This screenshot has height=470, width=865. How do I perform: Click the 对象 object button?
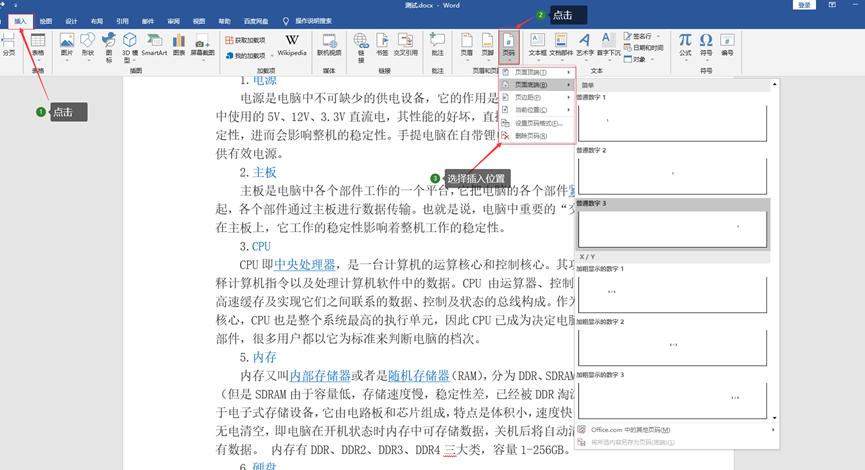tap(635, 60)
